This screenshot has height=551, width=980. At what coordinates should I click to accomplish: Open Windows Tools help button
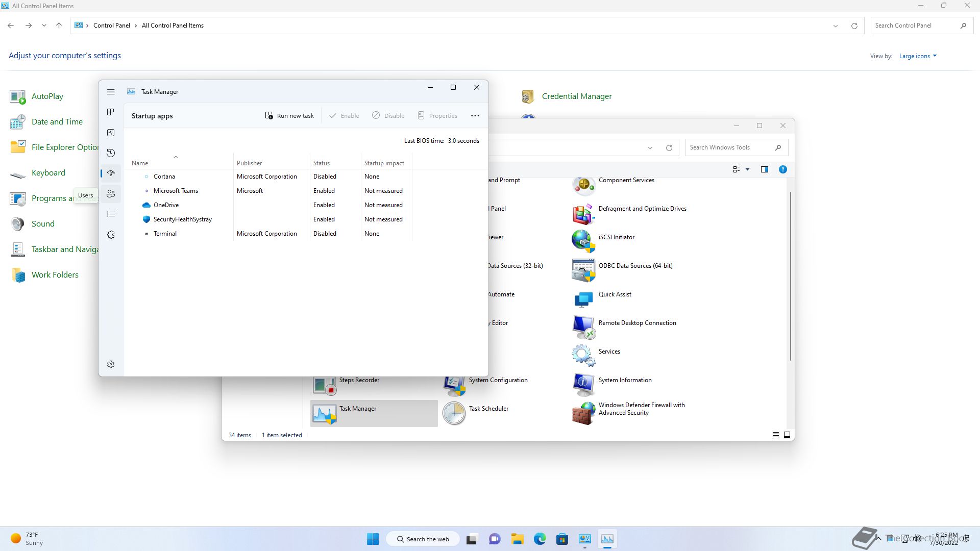[783, 169]
